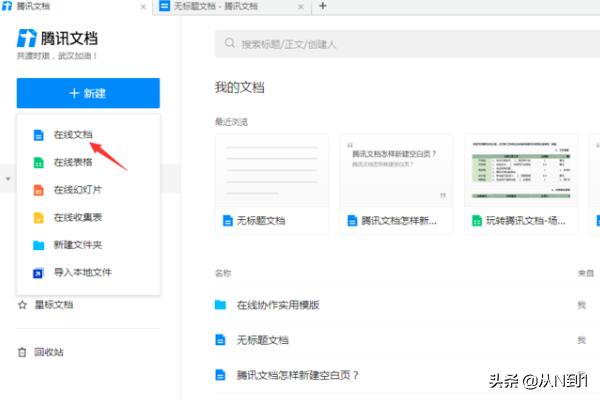Open the 玩转腾讯文档 spreadsheet thumbnail

(521, 170)
